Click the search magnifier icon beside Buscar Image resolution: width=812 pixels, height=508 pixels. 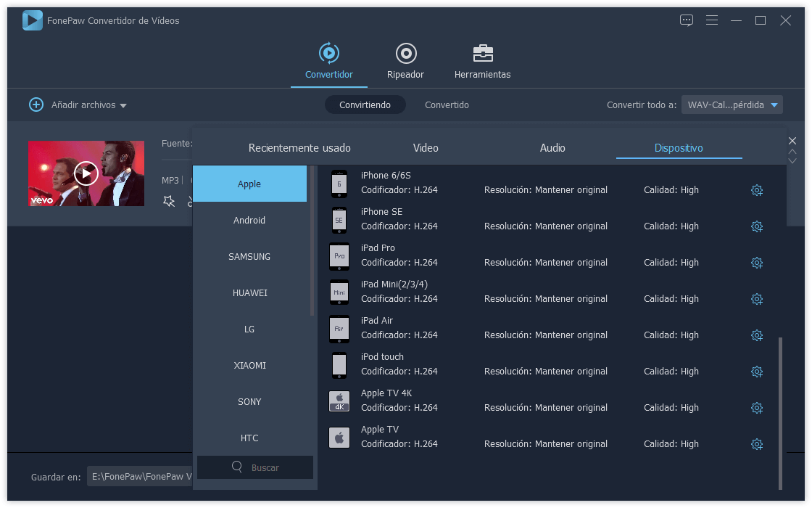237,467
